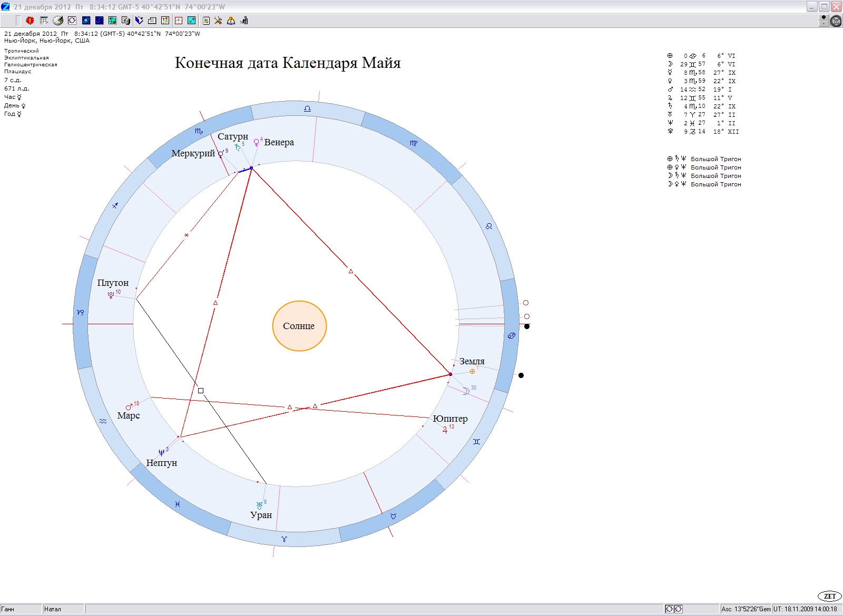Screen dimensions: 843x616
Task: Click the Солнце circle at chart center
Action: click(x=299, y=326)
